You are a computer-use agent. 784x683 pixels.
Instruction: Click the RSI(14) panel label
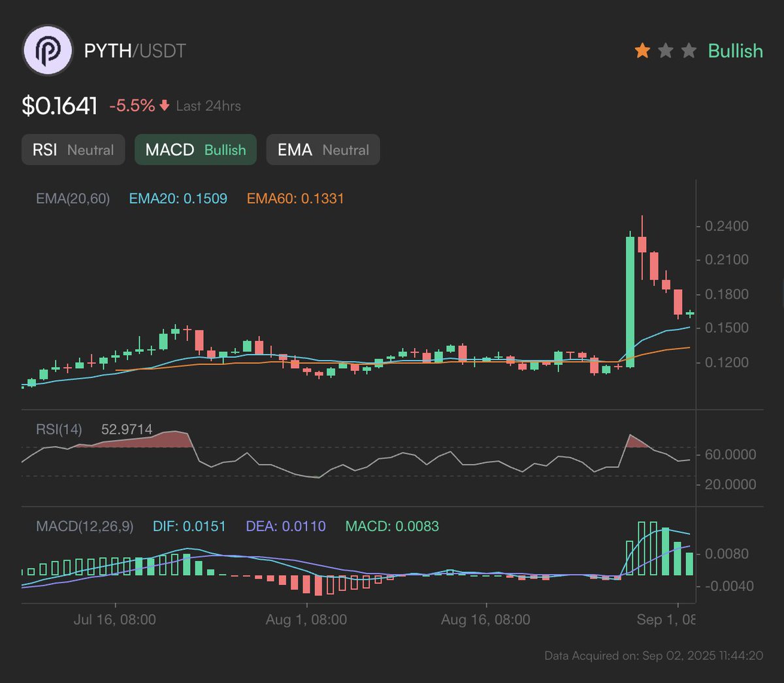pos(59,430)
